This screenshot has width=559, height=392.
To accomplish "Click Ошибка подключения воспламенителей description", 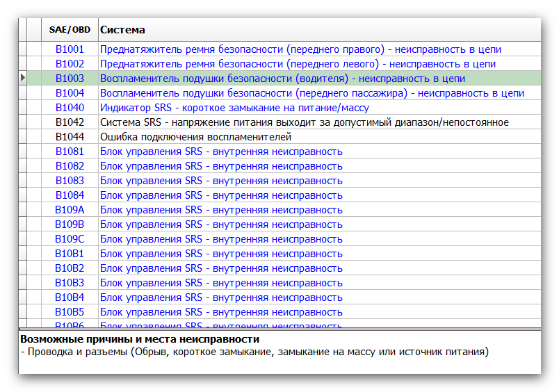I will 196,137.
